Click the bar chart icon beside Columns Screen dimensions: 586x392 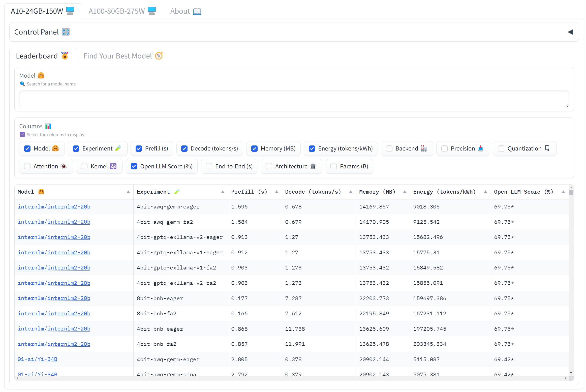tap(48, 126)
